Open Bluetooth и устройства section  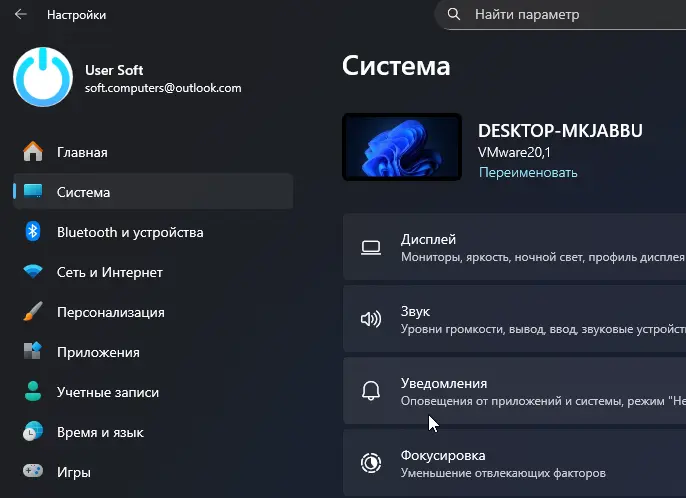[130, 232]
